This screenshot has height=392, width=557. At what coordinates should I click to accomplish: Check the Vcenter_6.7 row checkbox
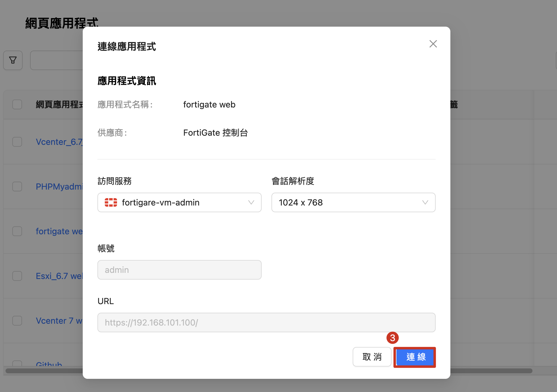pyautogui.click(x=17, y=142)
